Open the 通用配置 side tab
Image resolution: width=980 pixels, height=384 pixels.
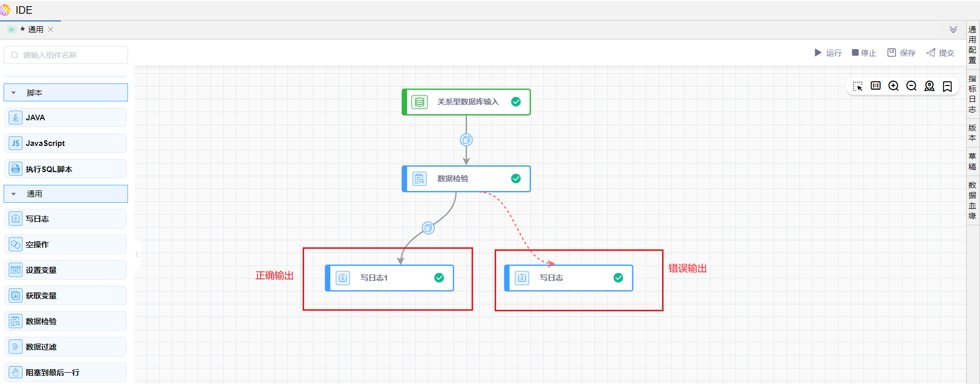click(972, 45)
